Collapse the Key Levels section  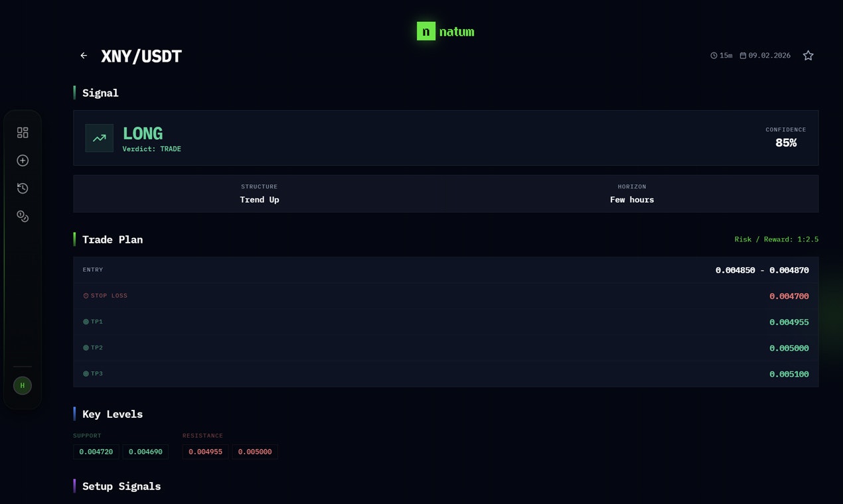click(112, 414)
